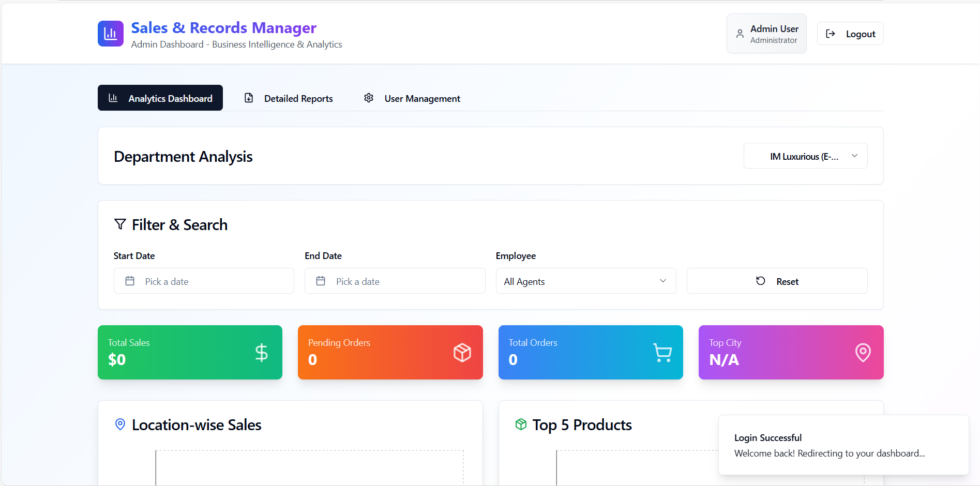Click the Start Date field label
Viewport: 980px width, 486px height.
tap(134, 255)
